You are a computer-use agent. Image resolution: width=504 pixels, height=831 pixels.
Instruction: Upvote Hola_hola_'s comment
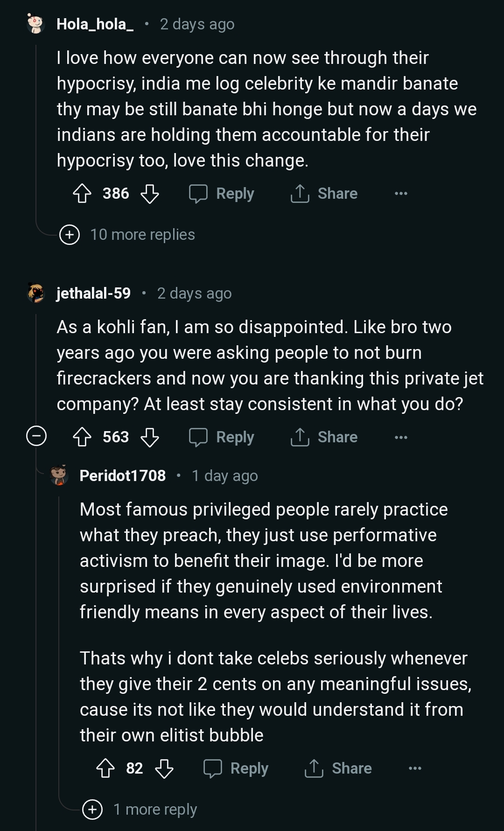[x=82, y=194]
